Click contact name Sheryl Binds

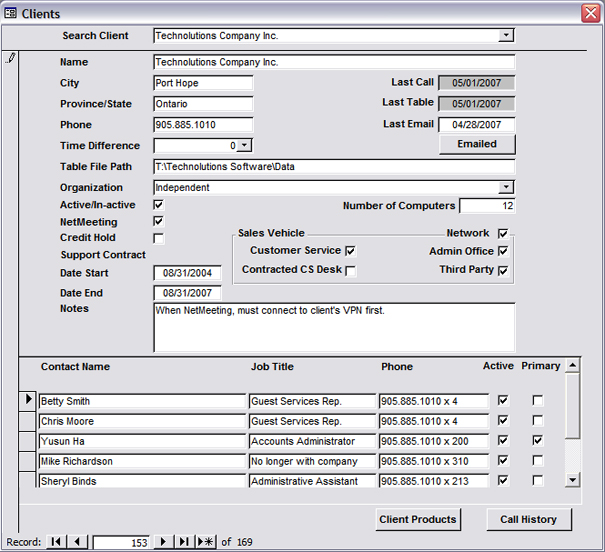tap(142, 481)
